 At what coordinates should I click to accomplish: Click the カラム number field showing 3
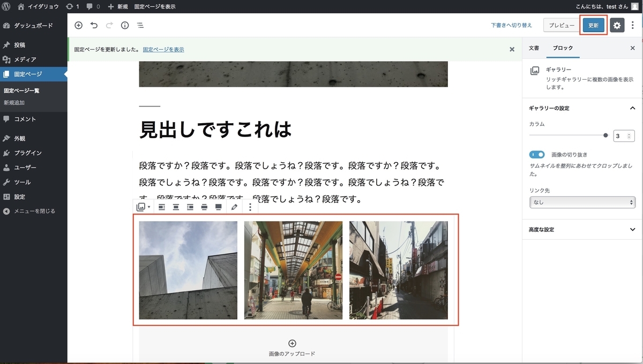point(624,136)
